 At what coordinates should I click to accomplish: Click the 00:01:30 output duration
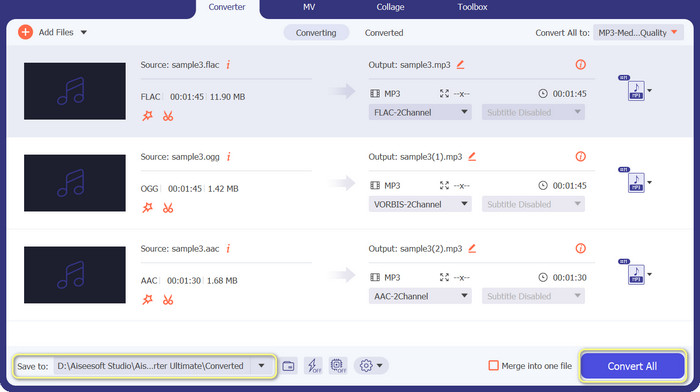click(570, 277)
